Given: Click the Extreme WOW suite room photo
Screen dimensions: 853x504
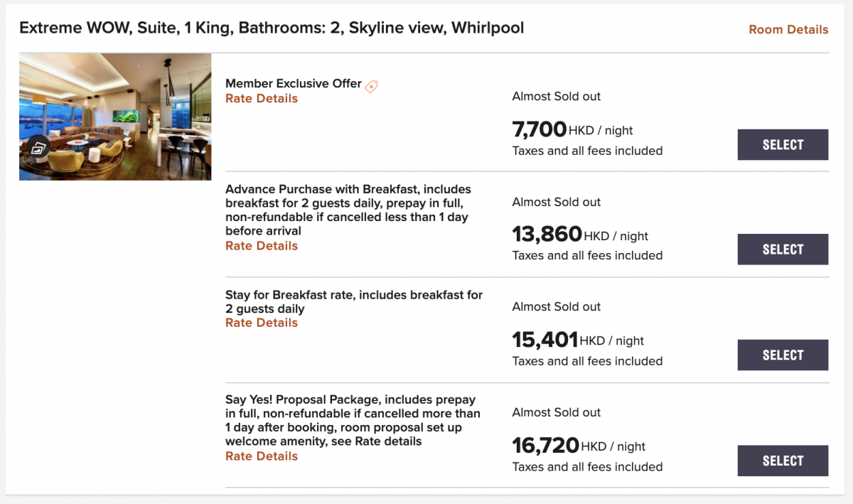Looking at the screenshot, I should point(115,117).
